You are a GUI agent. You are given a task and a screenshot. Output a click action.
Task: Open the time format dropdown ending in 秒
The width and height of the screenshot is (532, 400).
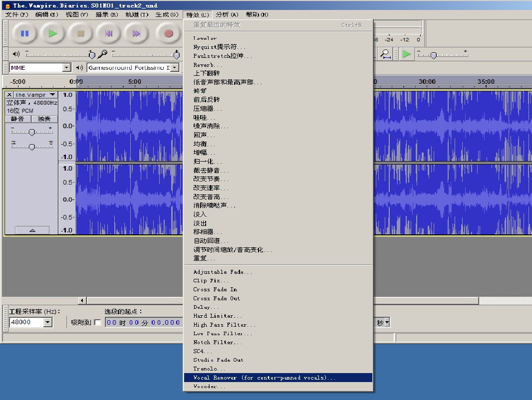(386, 322)
